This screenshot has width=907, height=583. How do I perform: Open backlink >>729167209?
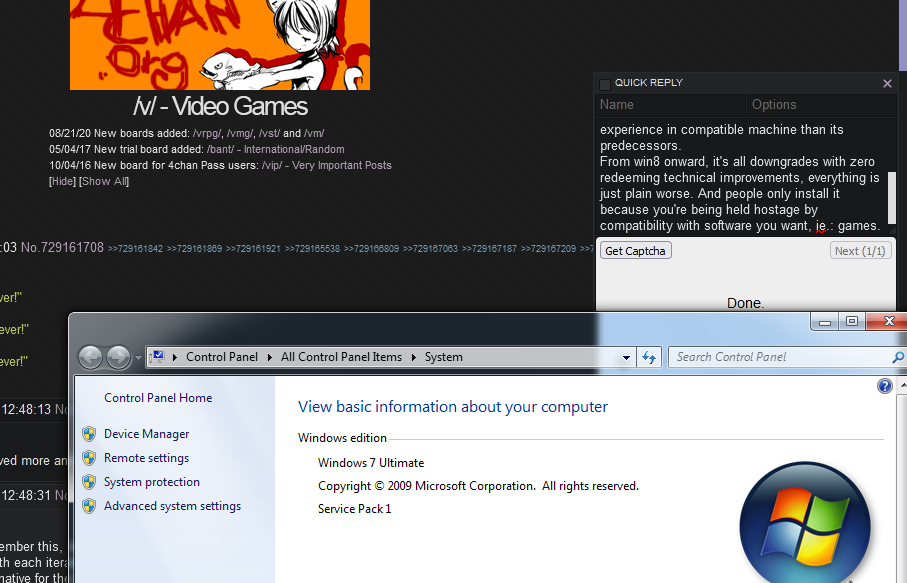[x=548, y=249]
